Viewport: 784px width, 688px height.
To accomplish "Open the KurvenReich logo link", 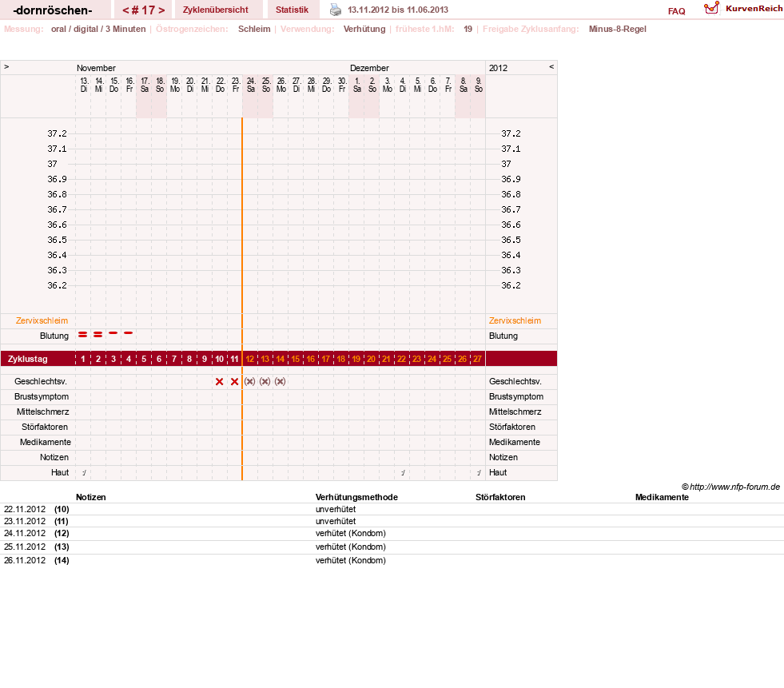I will (743, 9).
